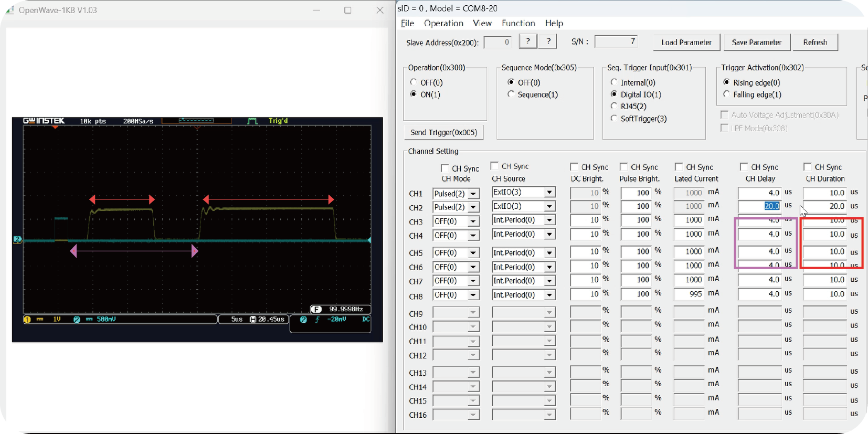
Task: Choose Falling edge(1) trigger activation
Action: (726, 94)
